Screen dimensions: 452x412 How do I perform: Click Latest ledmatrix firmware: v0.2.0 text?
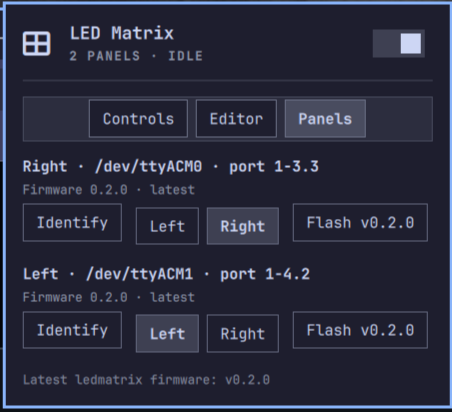(x=146, y=380)
